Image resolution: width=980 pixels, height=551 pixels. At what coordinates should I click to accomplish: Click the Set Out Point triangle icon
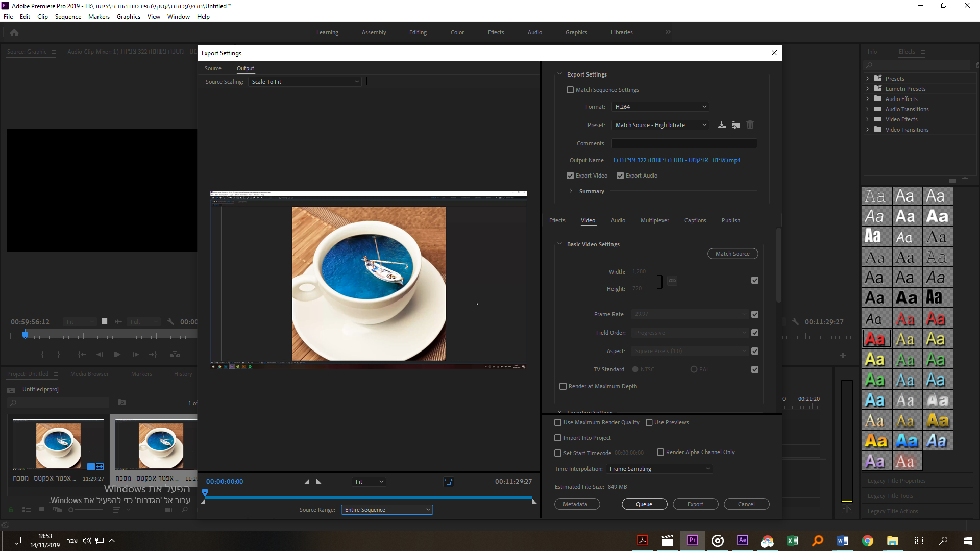319,482
